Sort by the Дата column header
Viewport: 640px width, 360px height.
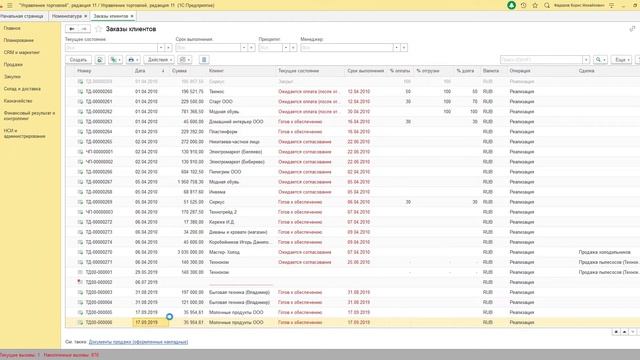tap(149, 71)
